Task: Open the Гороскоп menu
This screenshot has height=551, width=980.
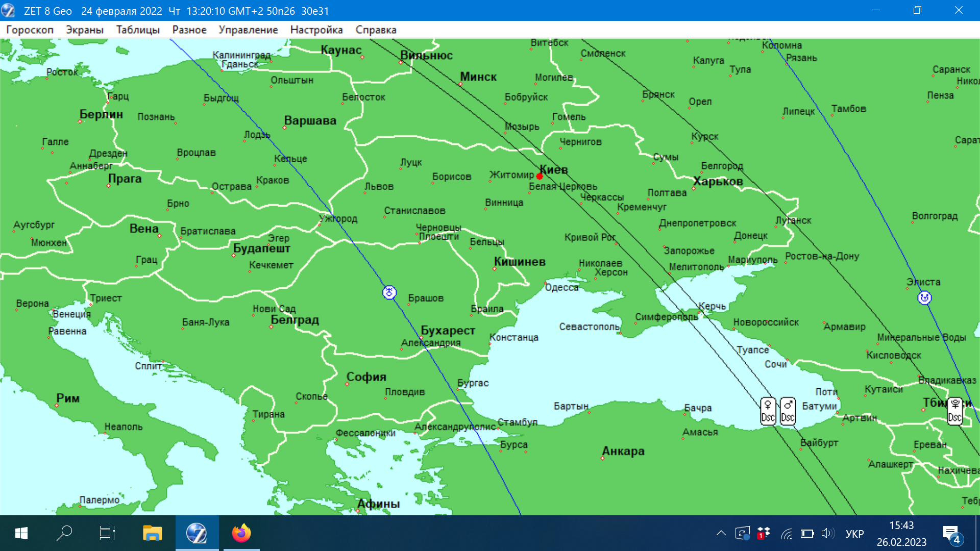Action: [x=30, y=30]
